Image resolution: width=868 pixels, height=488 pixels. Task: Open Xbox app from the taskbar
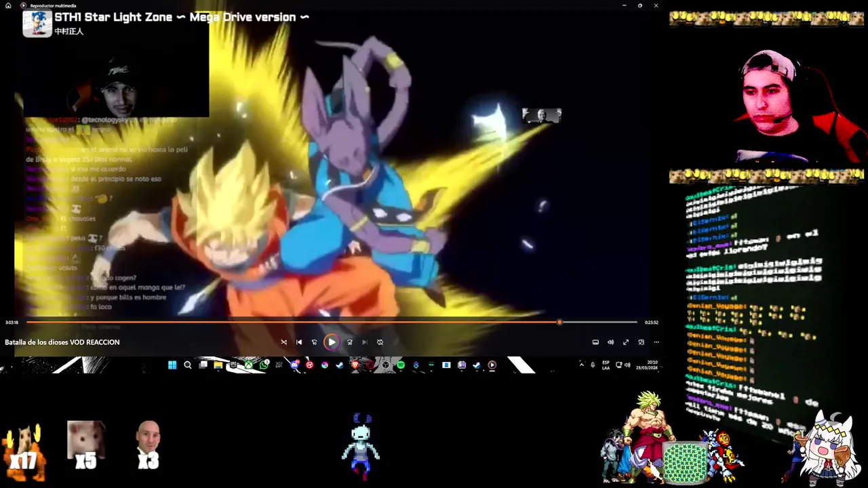coord(248,365)
